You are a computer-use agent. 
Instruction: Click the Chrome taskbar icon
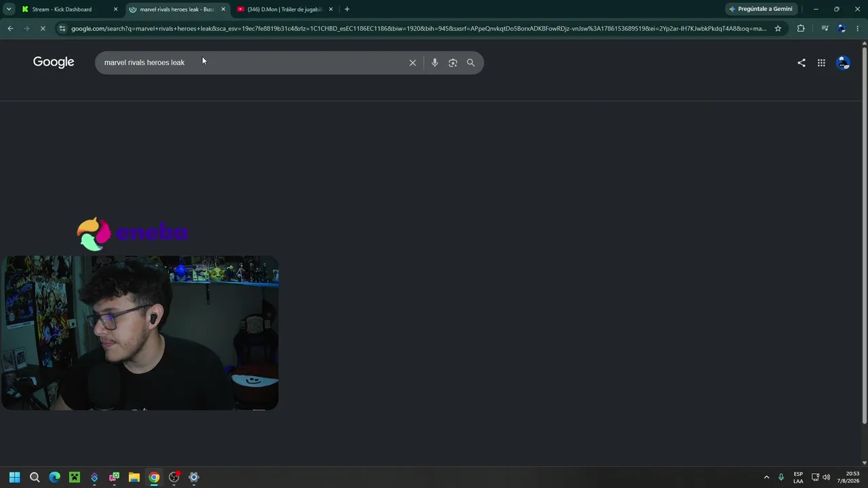[x=154, y=477]
